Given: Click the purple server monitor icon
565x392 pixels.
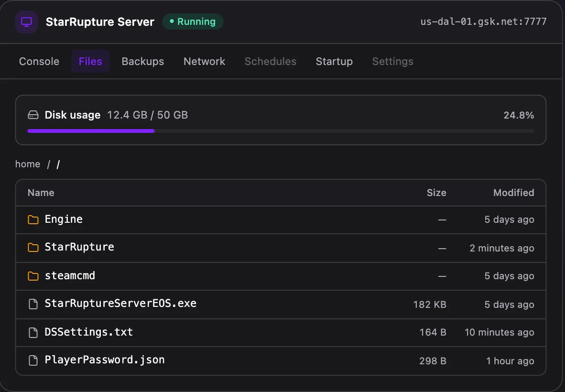Looking at the screenshot, I should tap(26, 22).
